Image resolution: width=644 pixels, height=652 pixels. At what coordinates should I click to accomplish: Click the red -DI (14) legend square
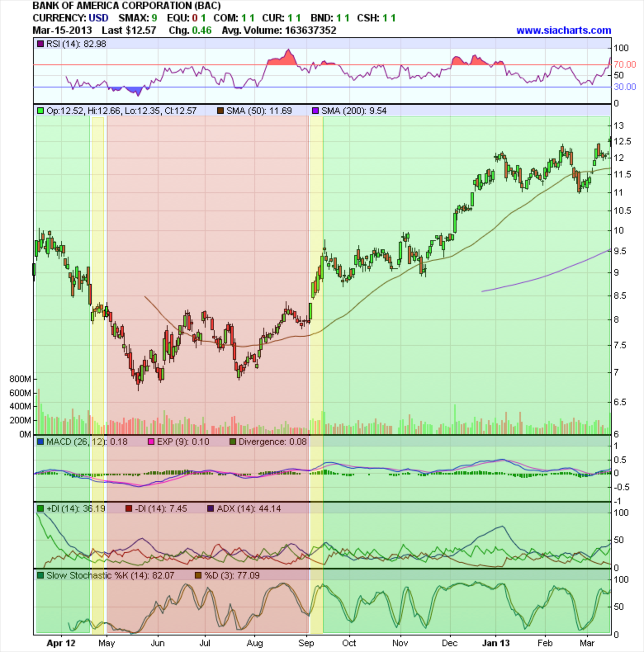pos(129,509)
